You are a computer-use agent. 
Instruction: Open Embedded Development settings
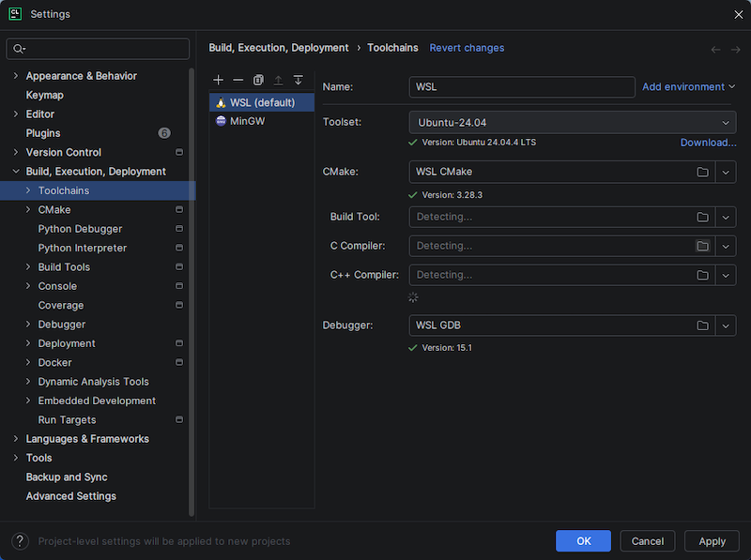97,401
